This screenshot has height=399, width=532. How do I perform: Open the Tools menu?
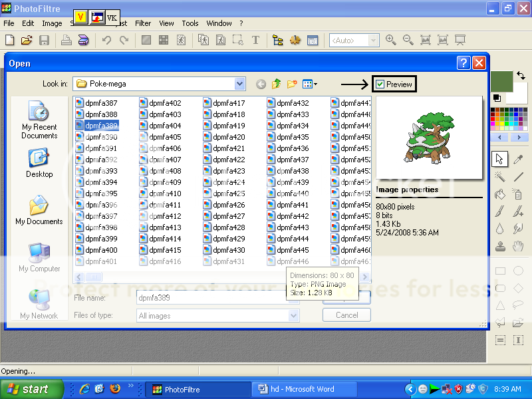[190, 23]
